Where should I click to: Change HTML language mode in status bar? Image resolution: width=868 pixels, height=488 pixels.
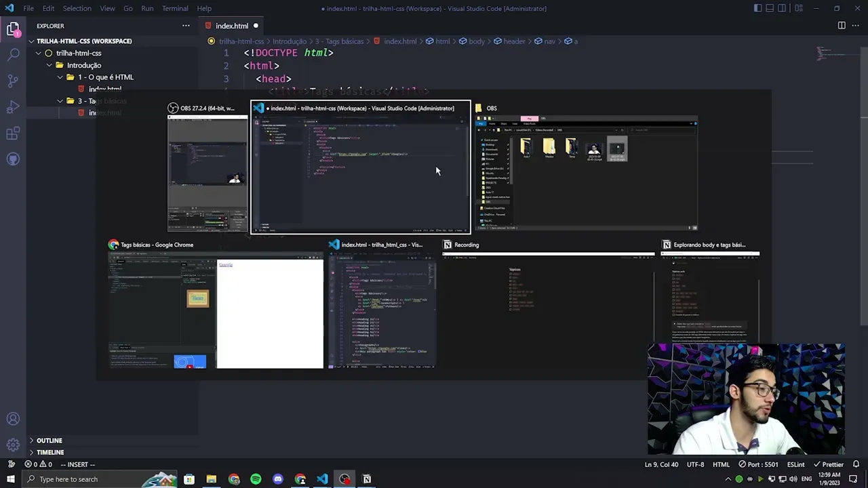point(721,464)
